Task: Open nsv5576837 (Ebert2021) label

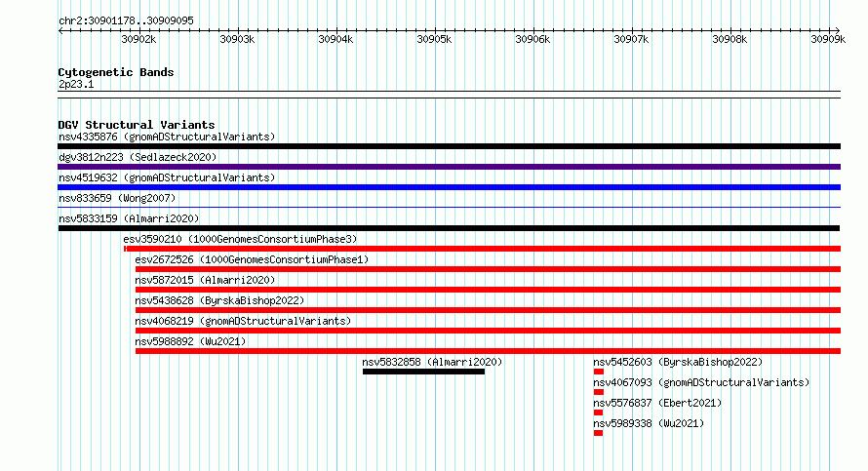Action: tap(657, 403)
